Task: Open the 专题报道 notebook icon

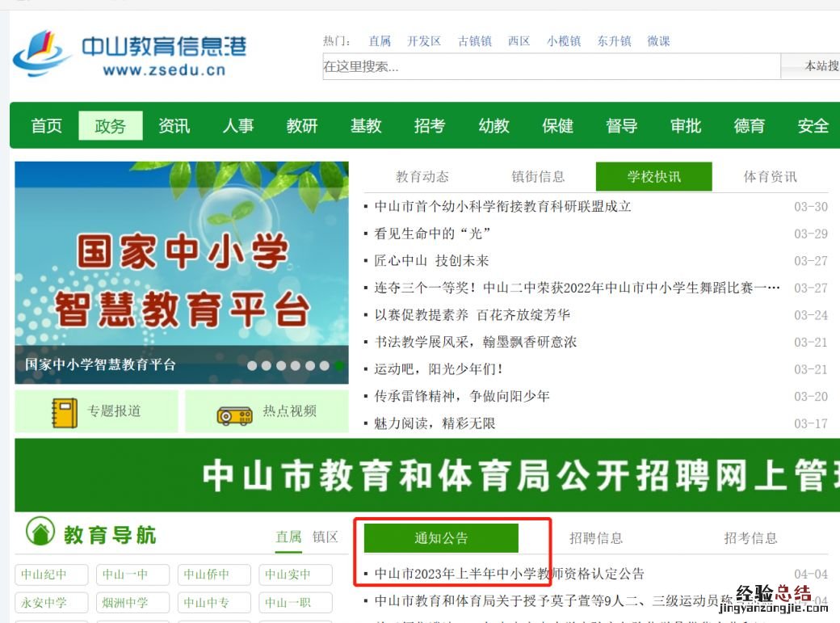Action: tap(65, 413)
